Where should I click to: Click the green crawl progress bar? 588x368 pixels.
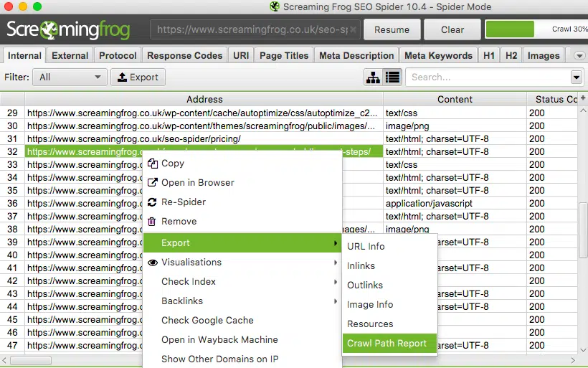coord(510,29)
